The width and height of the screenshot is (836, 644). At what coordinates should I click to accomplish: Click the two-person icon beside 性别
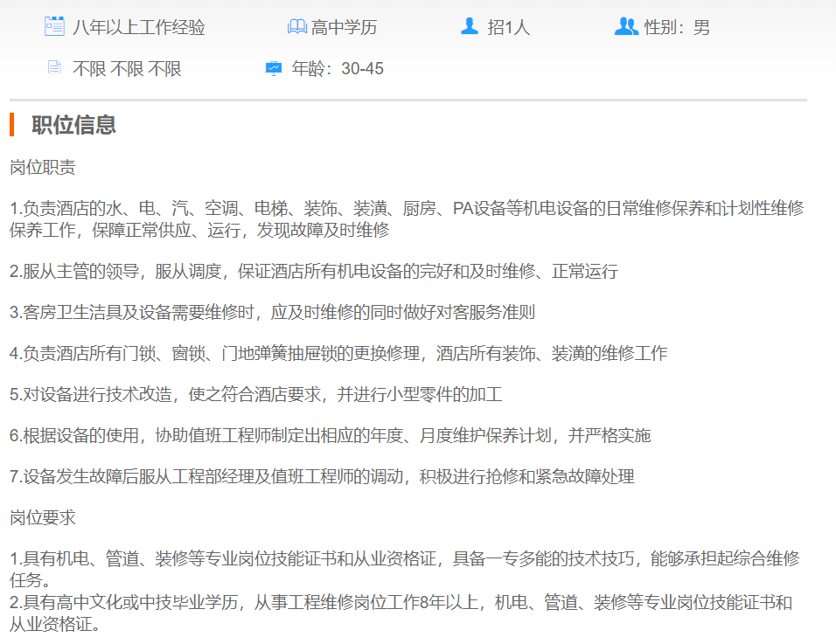point(626,26)
